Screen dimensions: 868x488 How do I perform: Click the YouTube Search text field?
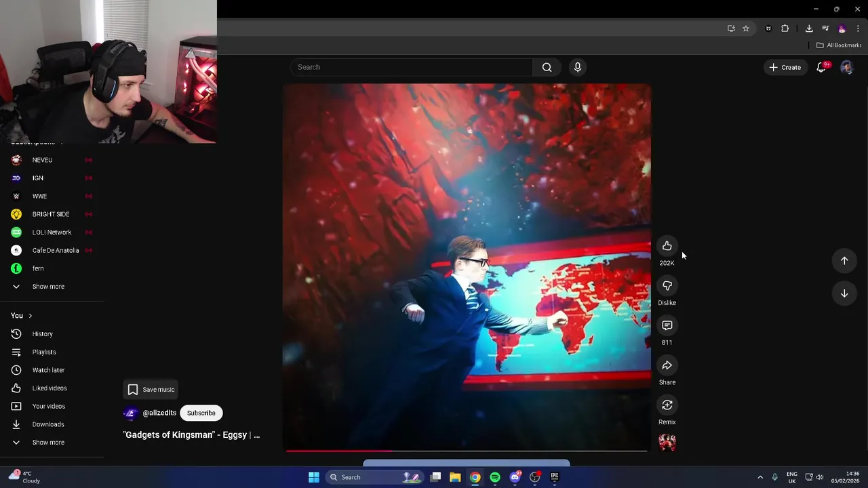411,67
